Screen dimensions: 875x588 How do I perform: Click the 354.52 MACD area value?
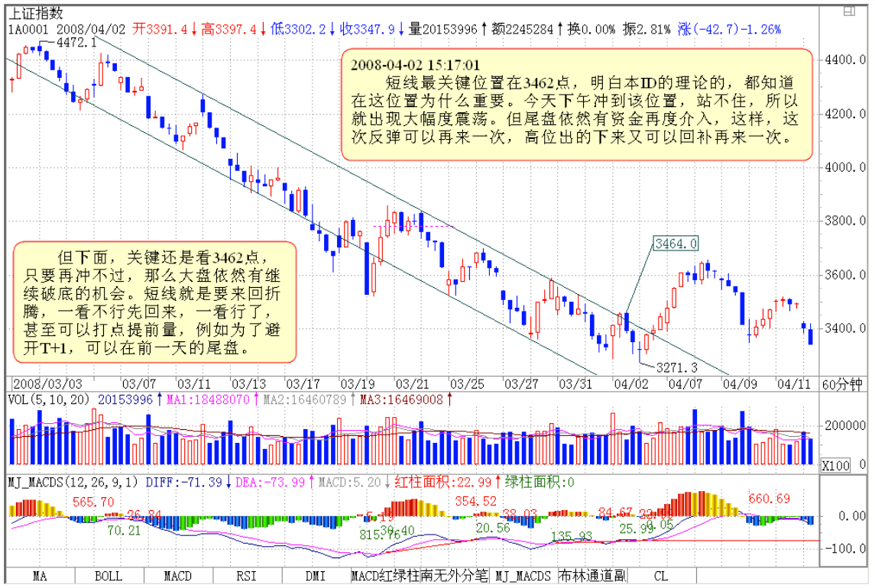coord(475,501)
